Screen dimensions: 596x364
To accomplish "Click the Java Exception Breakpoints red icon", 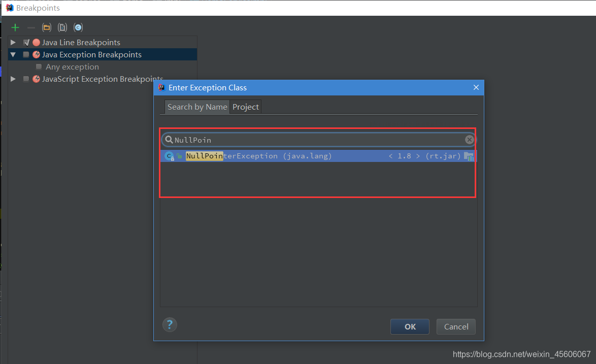I will point(37,55).
